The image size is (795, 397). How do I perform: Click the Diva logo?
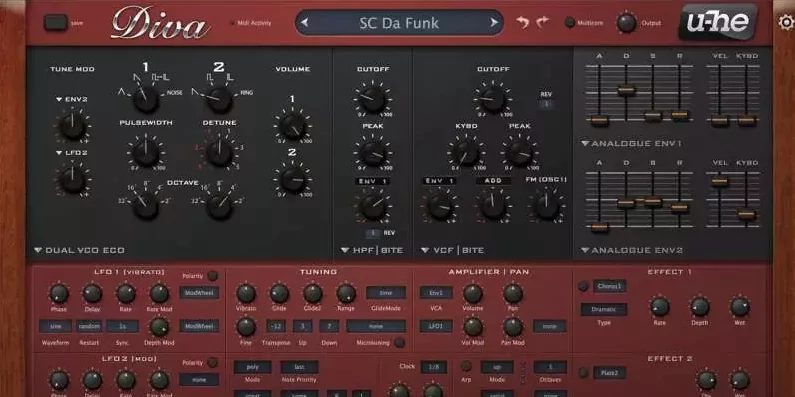[x=161, y=23]
